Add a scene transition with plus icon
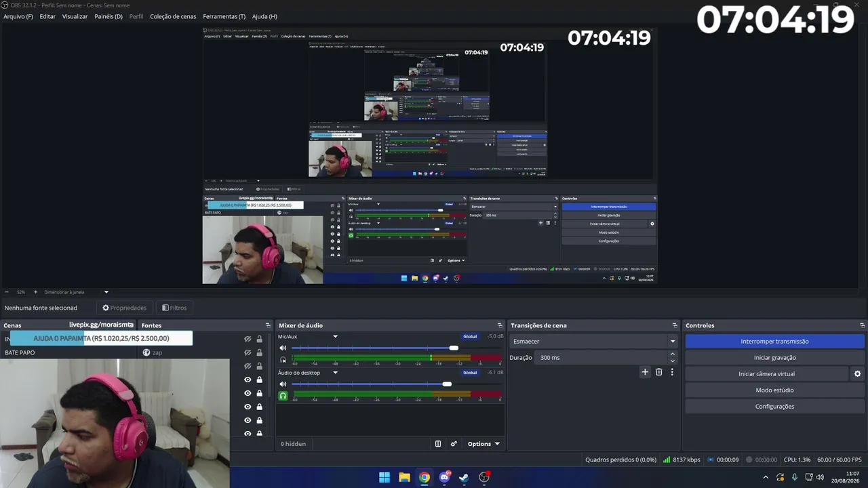Image resolution: width=868 pixels, height=488 pixels. pos(645,372)
